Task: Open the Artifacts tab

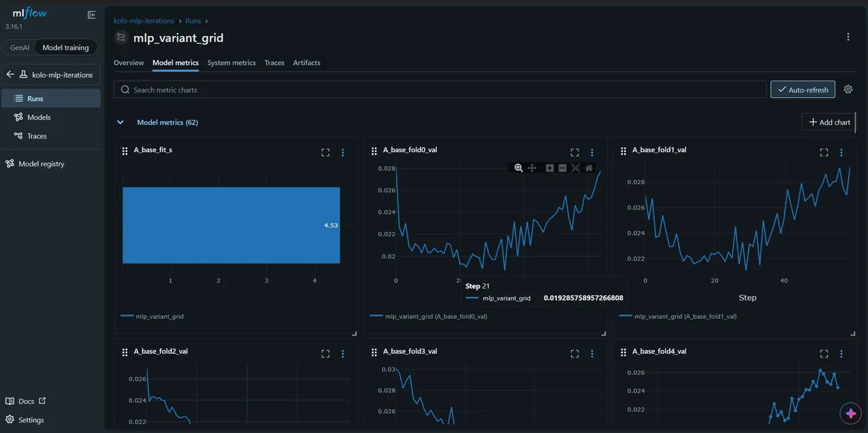Action: (x=306, y=63)
